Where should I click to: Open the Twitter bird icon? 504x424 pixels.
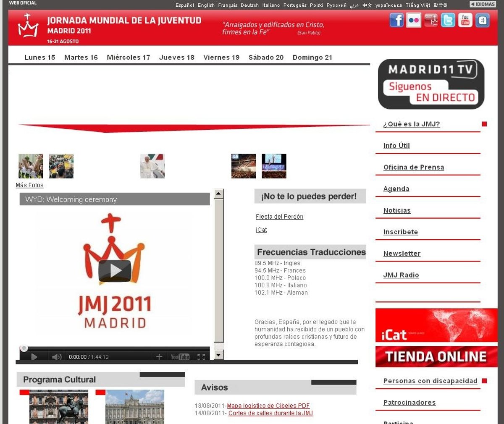pos(448,20)
